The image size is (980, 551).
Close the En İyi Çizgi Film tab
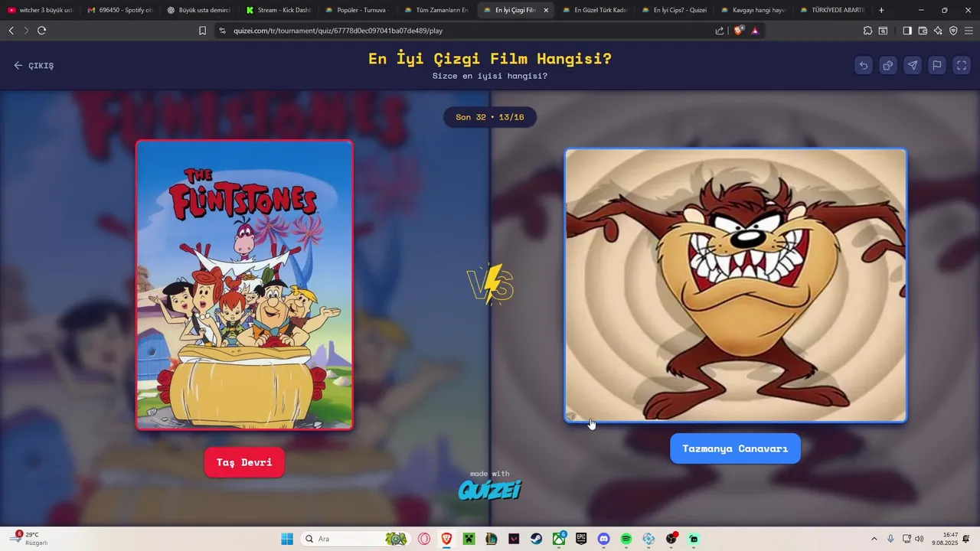tap(546, 10)
